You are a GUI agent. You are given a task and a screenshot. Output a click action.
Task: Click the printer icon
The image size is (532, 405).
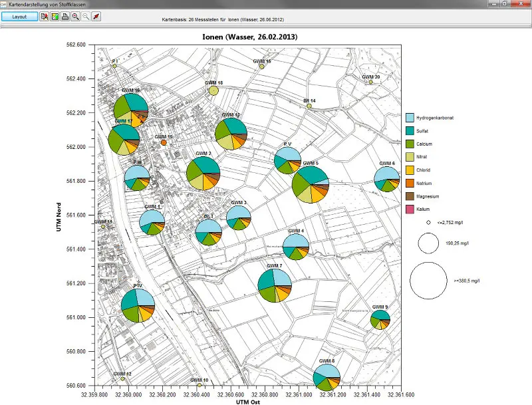click(65, 16)
